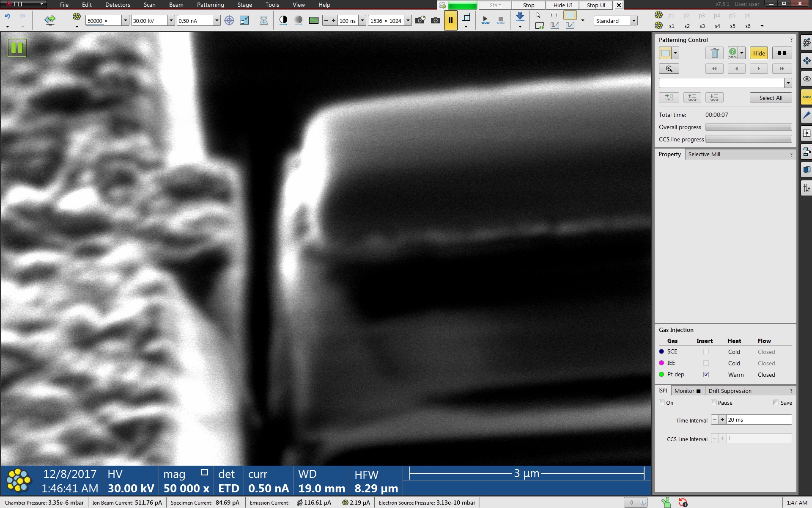Open the Standard preset dropdown
The height and width of the screenshot is (508, 812).
634,21
